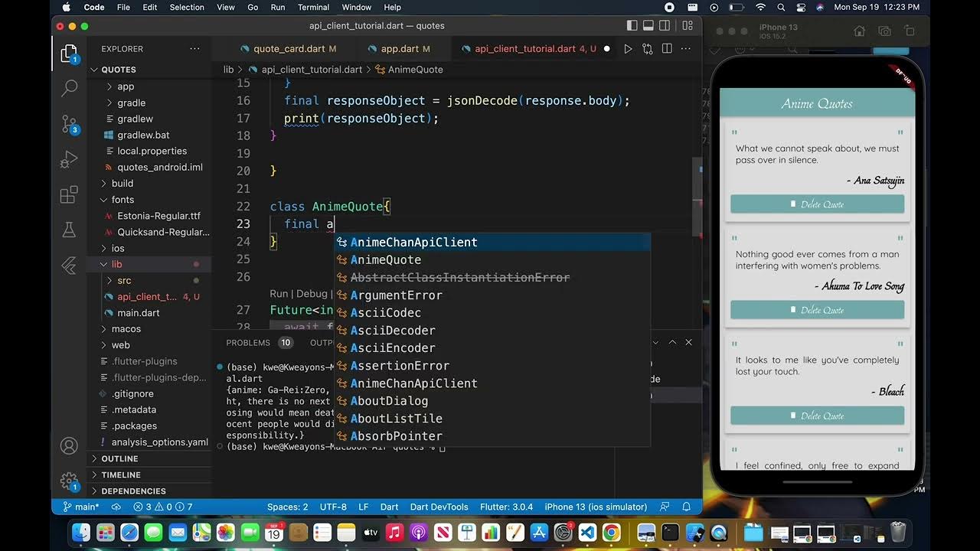Change language mode Dart in status bar

coord(389,507)
